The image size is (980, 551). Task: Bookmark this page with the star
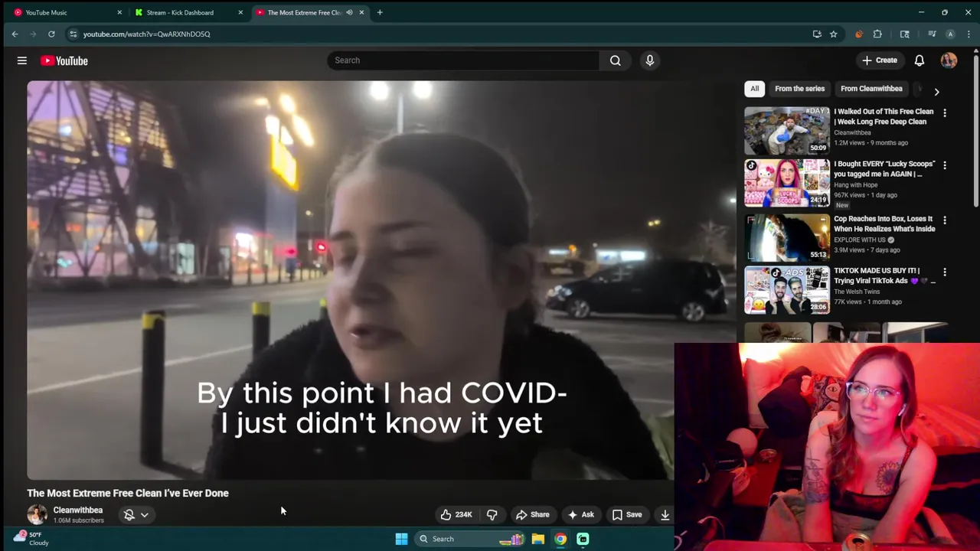click(x=833, y=34)
